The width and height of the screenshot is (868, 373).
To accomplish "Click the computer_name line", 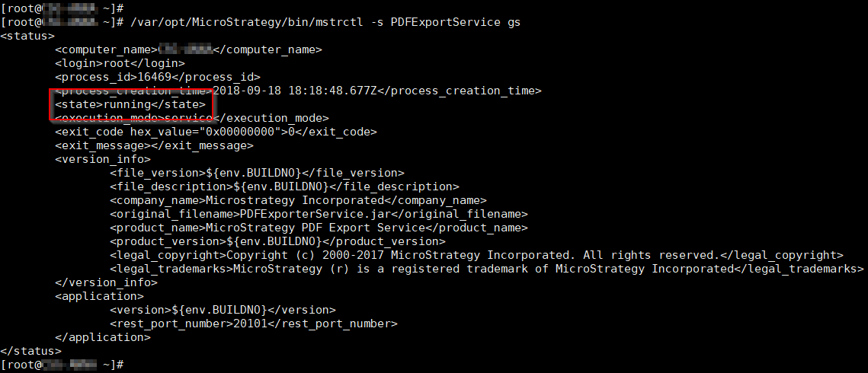I will [188, 49].
